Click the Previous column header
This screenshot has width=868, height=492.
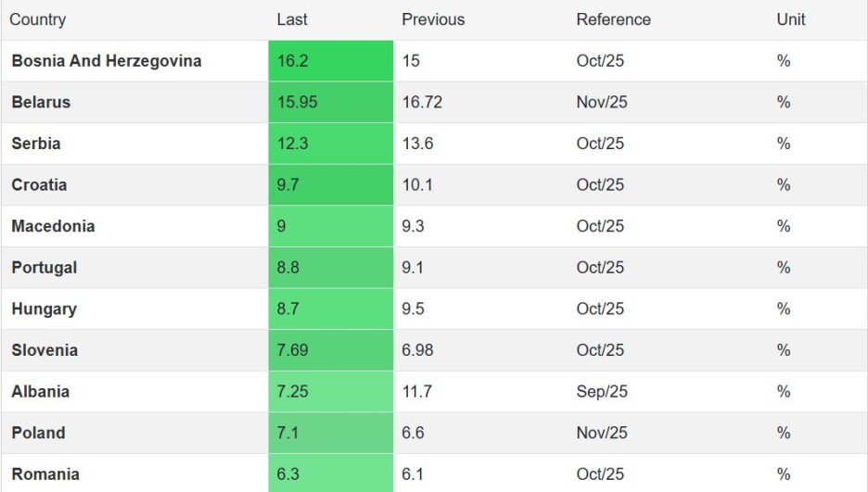[x=433, y=19]
